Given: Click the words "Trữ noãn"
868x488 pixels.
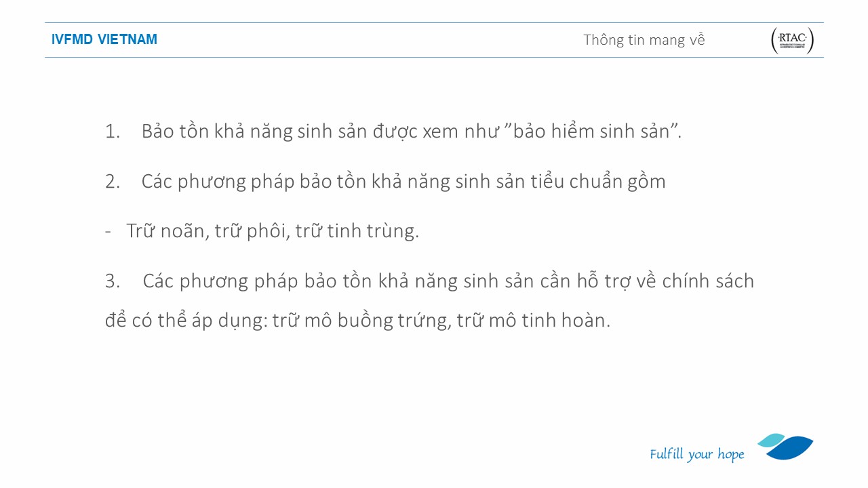Looking at the screenshot, I should (165, 231).
